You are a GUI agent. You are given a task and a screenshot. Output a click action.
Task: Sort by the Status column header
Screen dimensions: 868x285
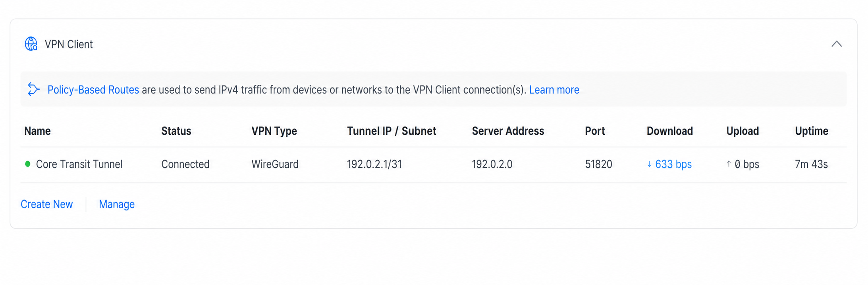pyautogui.click(x=176, y=131)
